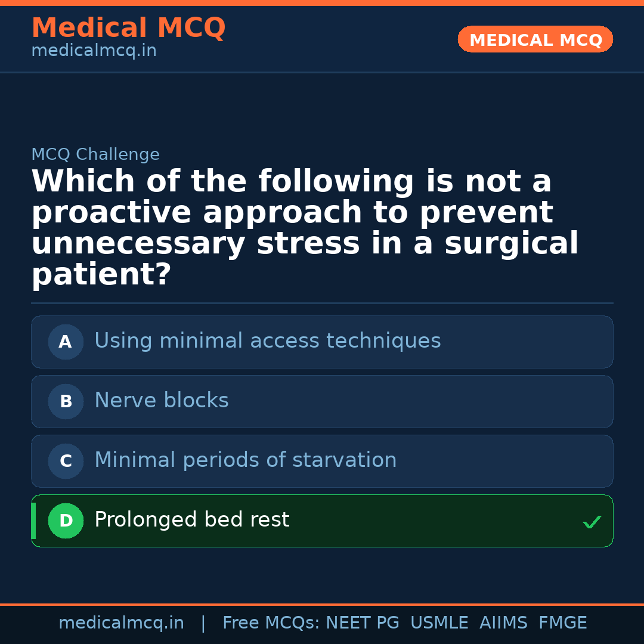This screenshot has width=644, height=644.
Task: Choose Minimal periods of starvation option
Action: click(x=245, y=460)
